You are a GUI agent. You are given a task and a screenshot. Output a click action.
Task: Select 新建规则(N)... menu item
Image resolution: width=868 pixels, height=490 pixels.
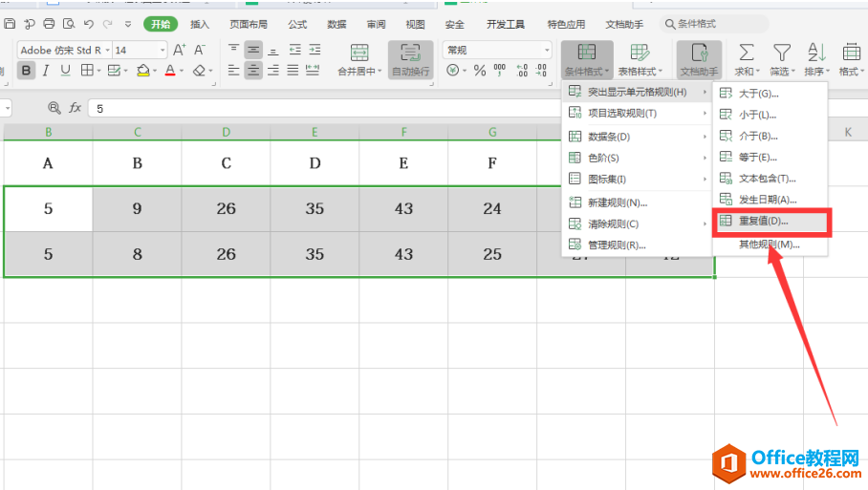coord(637,202)
